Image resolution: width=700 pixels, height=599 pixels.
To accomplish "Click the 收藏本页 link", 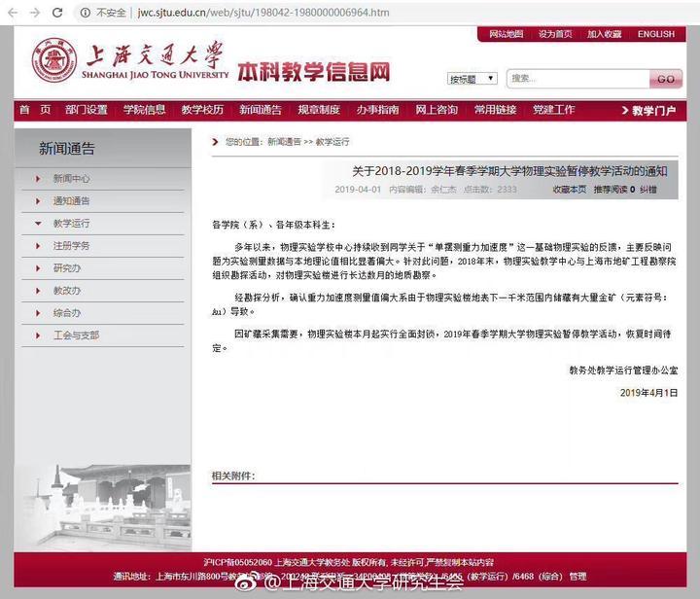I will (x=570, y=190).
